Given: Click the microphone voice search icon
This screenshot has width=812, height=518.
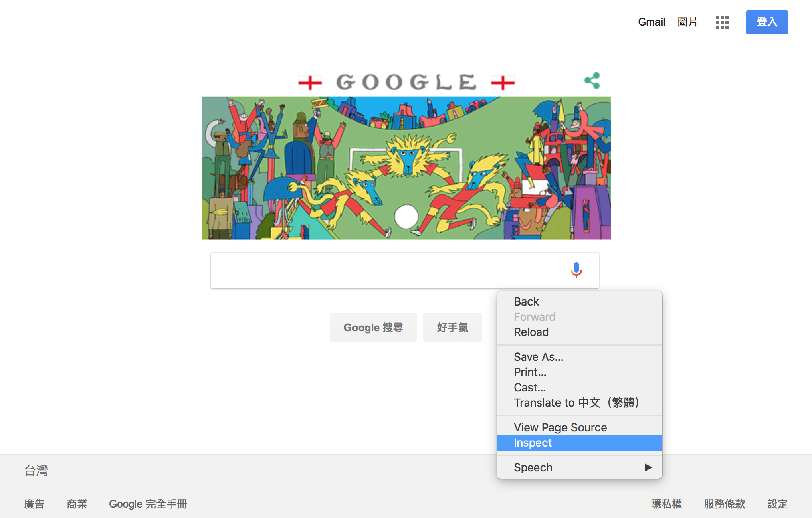Looking at the screenshot, I should 576,270.
